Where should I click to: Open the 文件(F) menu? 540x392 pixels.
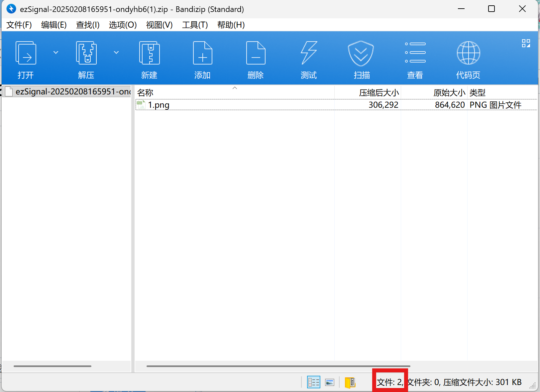point(19,25)
